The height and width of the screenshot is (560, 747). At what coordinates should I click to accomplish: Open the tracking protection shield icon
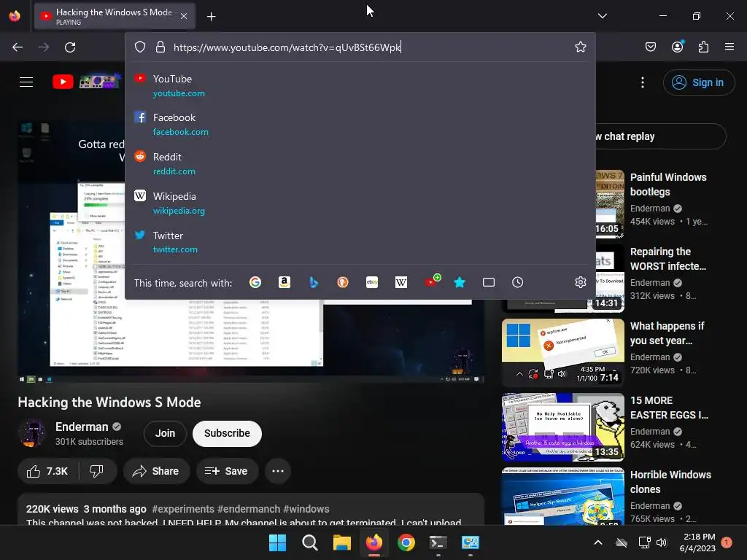139,47
